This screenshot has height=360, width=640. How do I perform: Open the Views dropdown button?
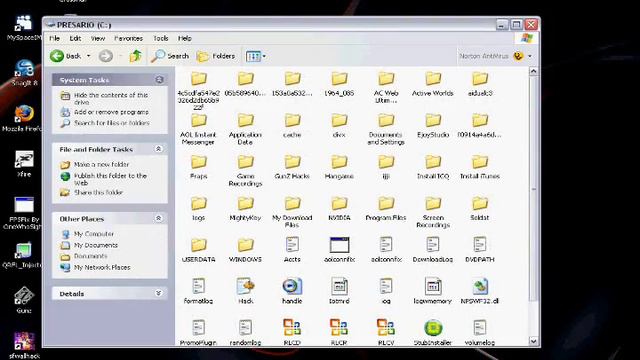[256, 56]
